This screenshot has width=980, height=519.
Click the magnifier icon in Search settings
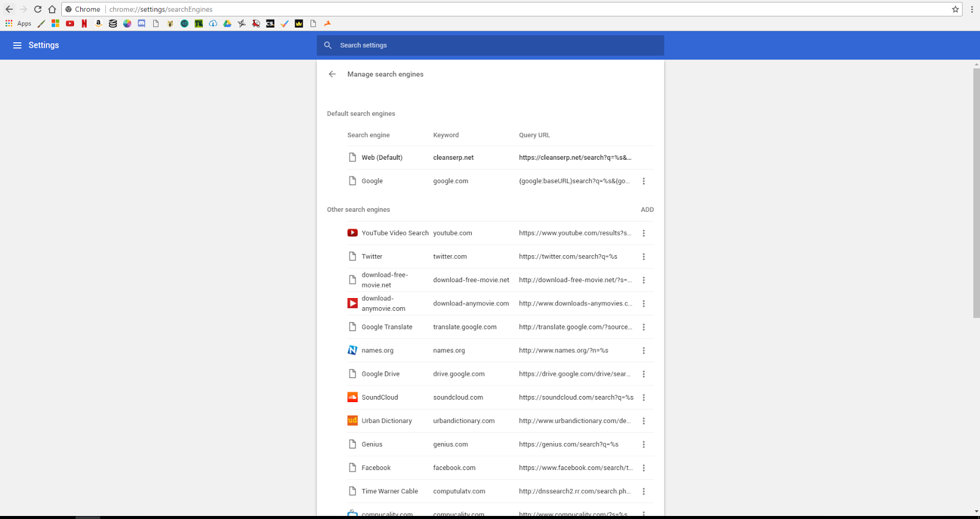[x=328, y=45]
